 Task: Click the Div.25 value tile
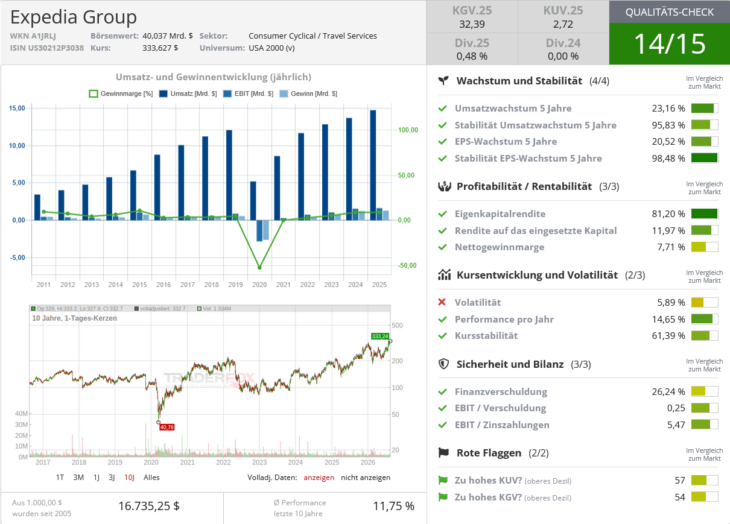pos(472,49)
